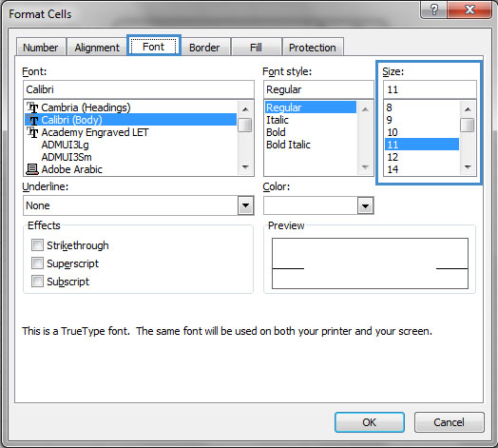This screenshot has height=448, width=498.
Task: Click printer font icon beside Adobe Arabic
Action: point(32,169)
